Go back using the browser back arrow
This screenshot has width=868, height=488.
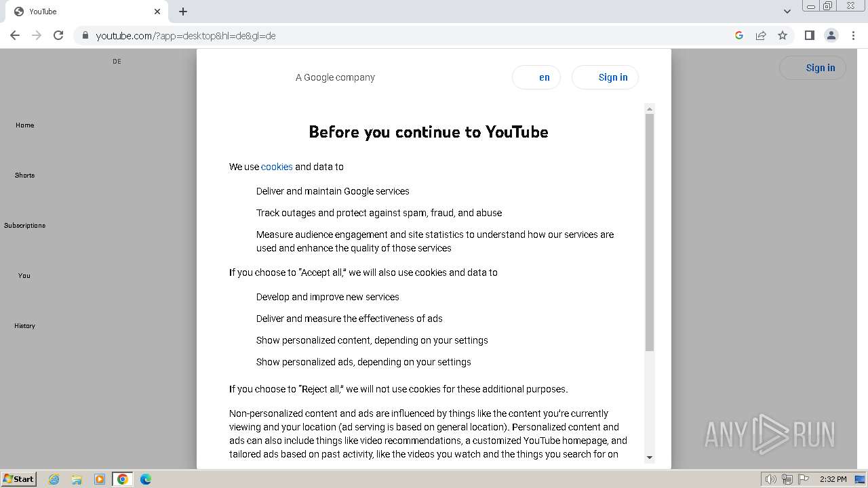click(15, 35)
